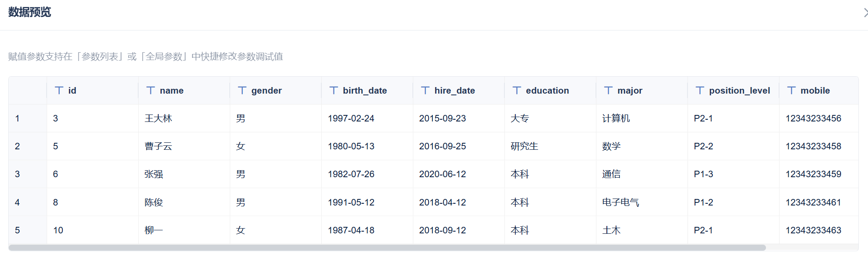Click the text-type icon beside hire_date column
Screen dimensions: 868x256
tap(425, 91)
